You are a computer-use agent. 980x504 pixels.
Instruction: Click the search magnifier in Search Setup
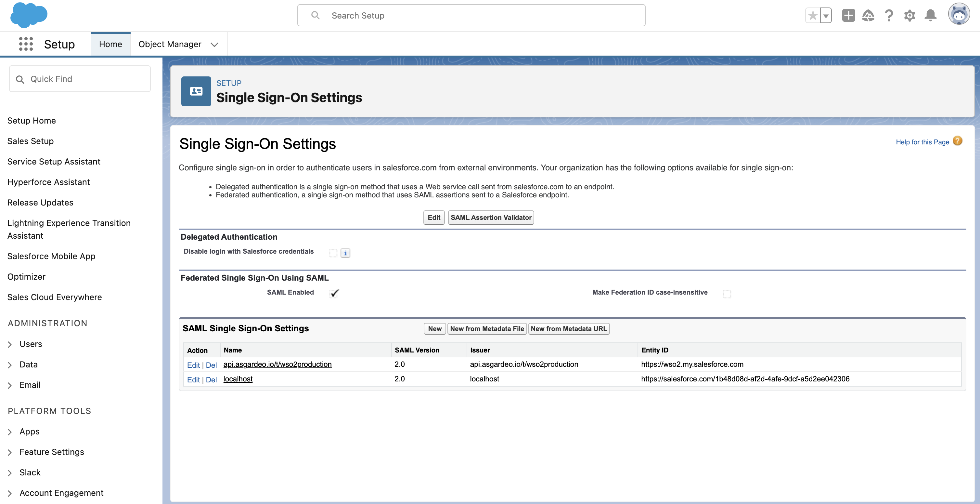point(315,15)
